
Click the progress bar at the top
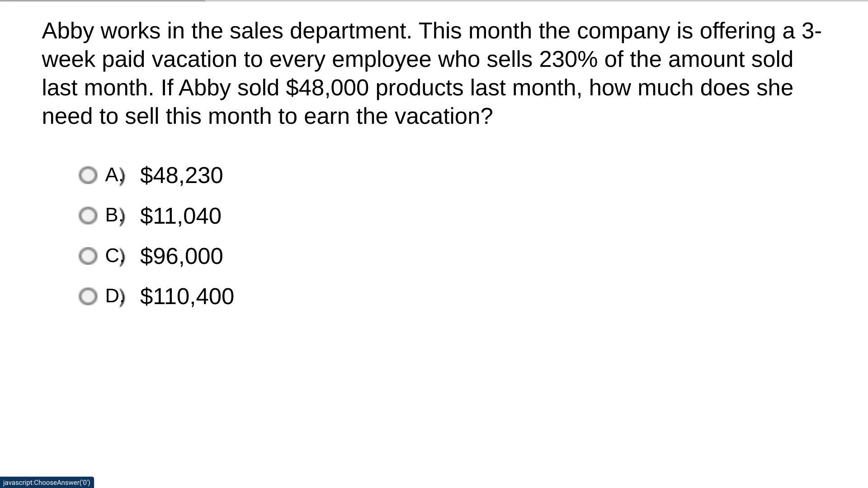coord(102,1)
